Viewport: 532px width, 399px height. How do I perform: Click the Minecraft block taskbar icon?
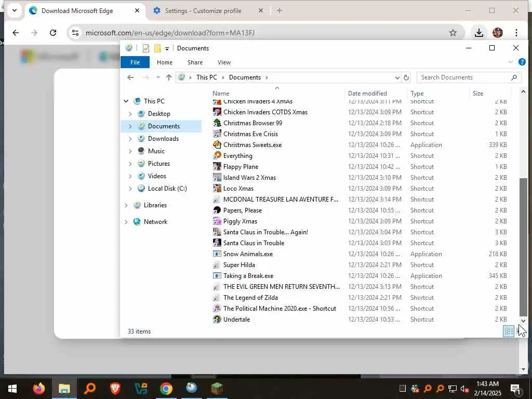pyautogui.click(x=217, y=388)
